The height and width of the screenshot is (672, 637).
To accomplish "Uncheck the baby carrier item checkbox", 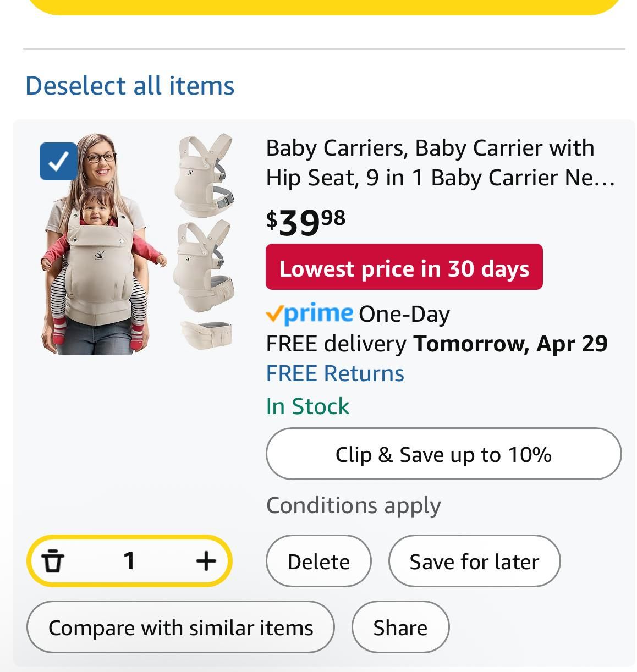I will click(59, 161).
